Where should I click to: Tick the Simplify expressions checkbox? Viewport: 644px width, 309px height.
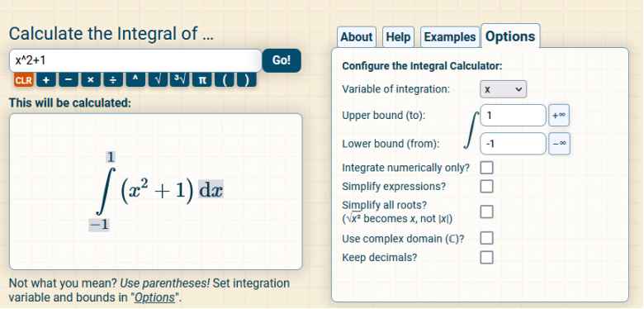point(486,186)
